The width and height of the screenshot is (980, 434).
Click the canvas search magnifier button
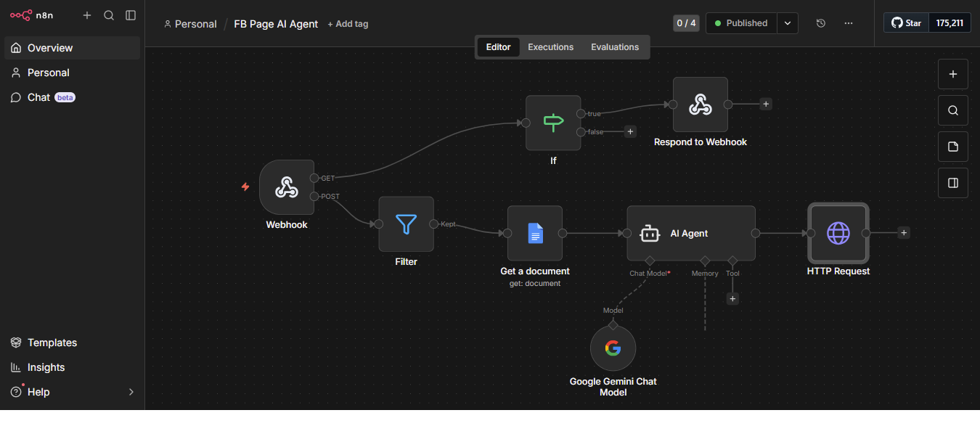953,110
